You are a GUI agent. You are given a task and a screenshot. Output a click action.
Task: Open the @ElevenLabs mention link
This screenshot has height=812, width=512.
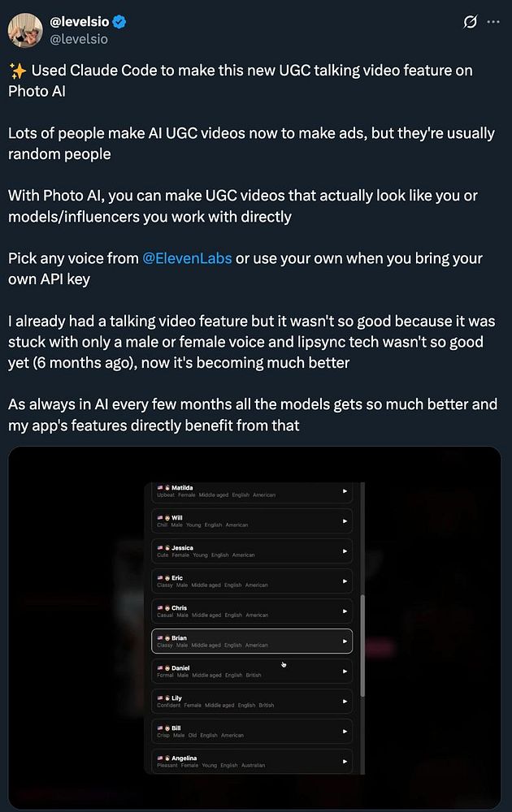tap(187, 258)
